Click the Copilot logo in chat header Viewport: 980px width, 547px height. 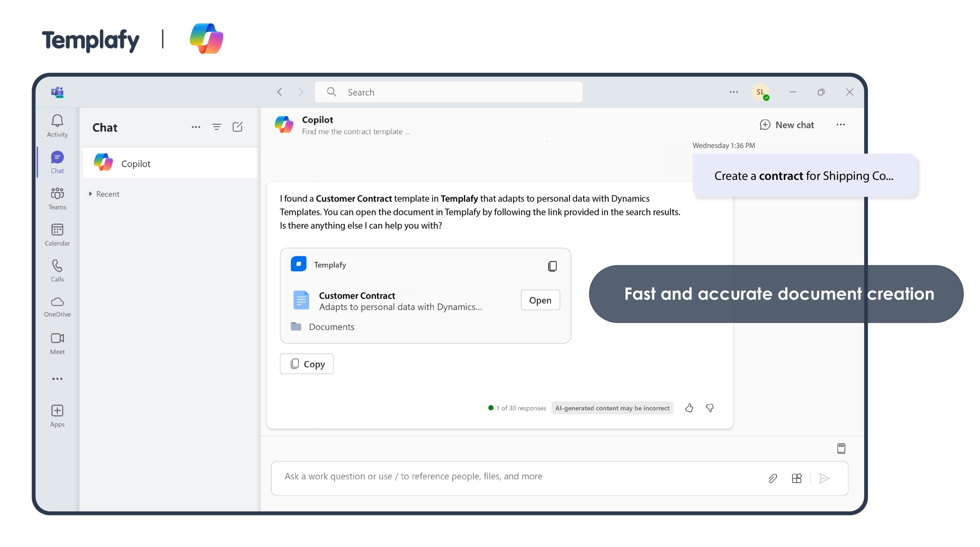pos(284,125)
